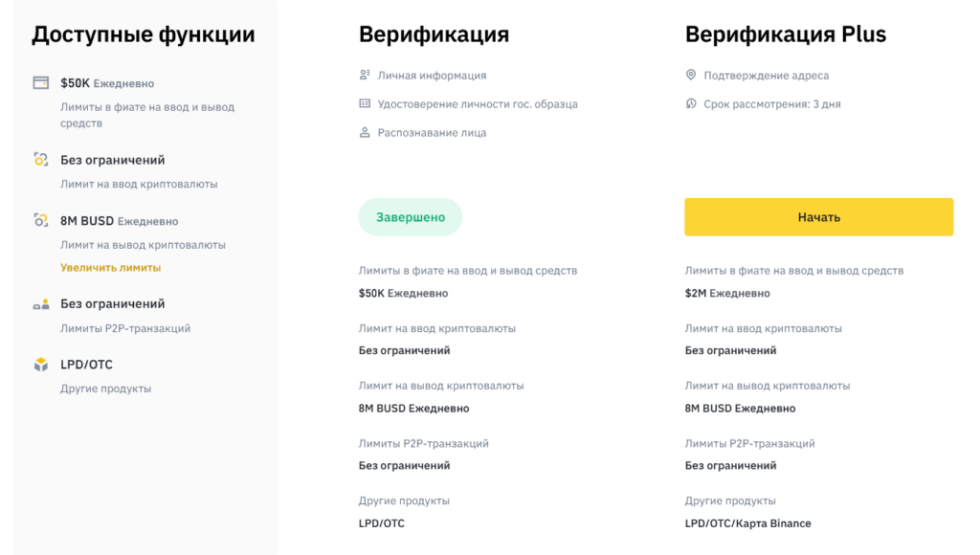Click the green Завершено status badge
Screen dimensions: 980x555
point(410,216)
